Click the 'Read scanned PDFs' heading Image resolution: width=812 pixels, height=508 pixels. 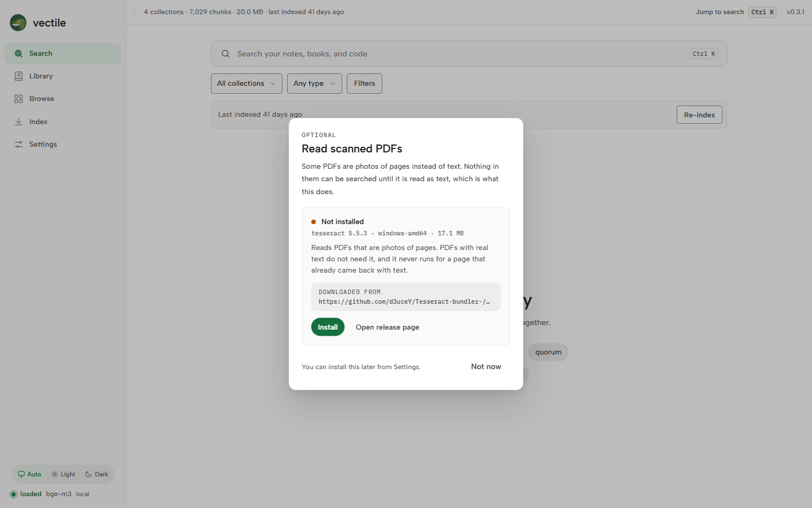tap(352, 148)
